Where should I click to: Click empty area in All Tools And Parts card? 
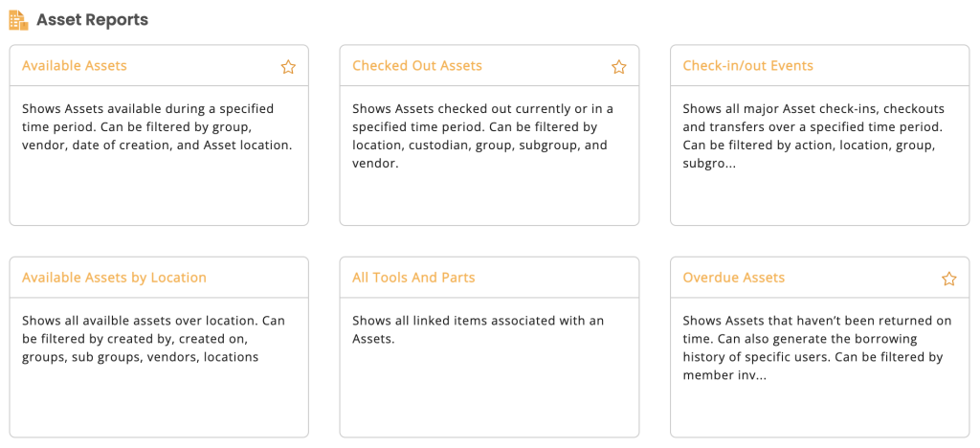[489, 393]
